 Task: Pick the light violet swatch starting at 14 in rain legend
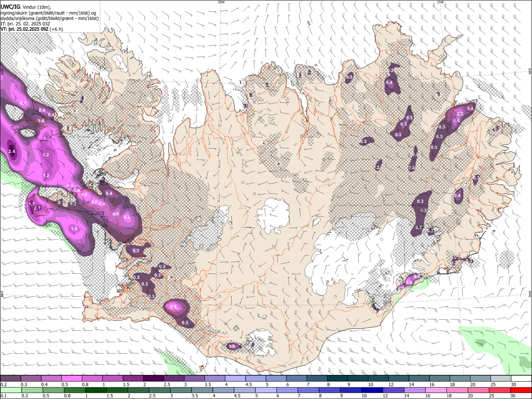click(414, 390)
